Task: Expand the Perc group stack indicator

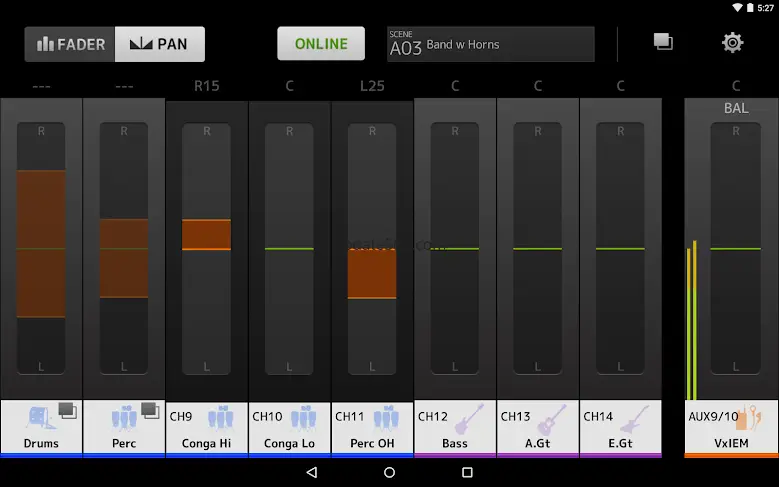Action: point(150,408)
